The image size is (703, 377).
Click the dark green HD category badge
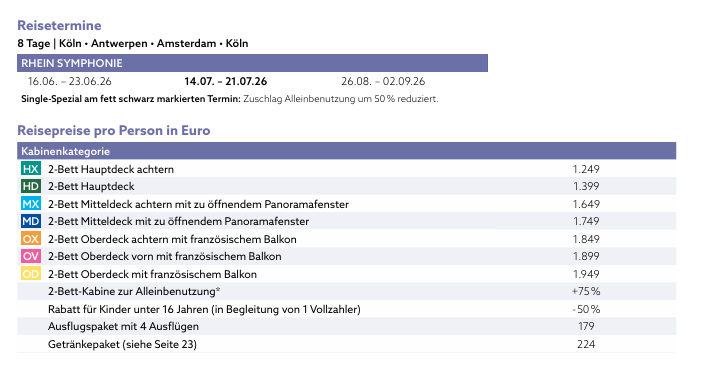[30, 186]
